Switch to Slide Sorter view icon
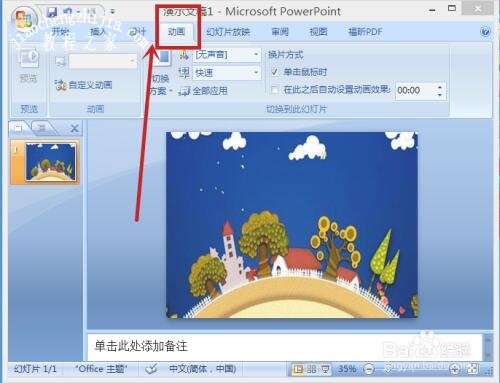This screenshot has width=500, height=383. 312,369
